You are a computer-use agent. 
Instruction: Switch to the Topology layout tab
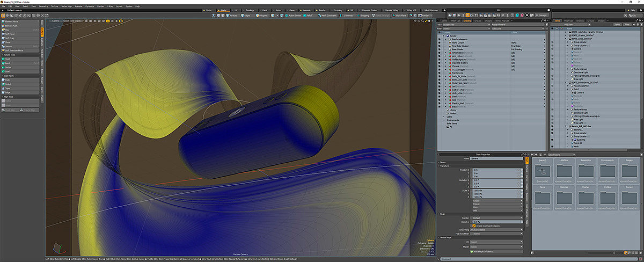[250, 10]
